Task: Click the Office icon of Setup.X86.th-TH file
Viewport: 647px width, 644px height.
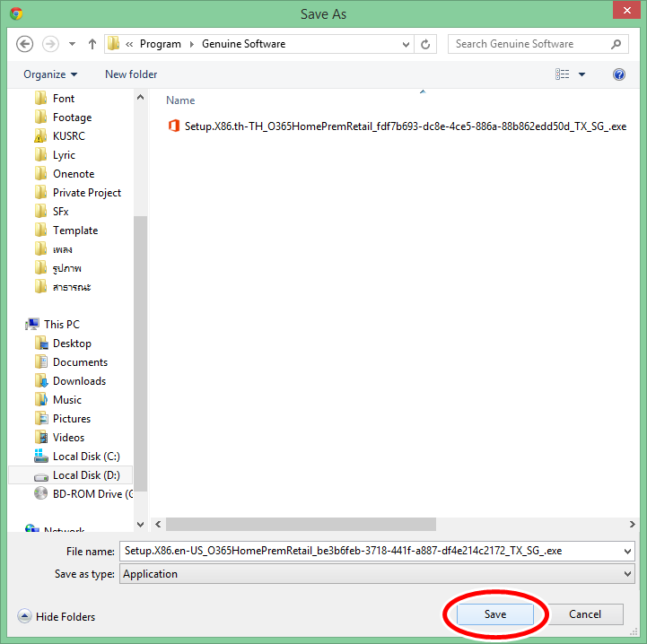Action: [x=174, y=126]
